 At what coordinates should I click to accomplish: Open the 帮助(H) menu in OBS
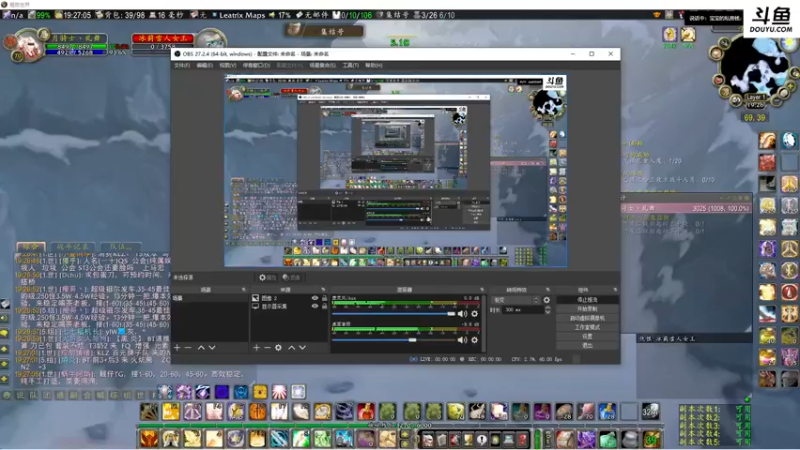(x=373, y=65)
